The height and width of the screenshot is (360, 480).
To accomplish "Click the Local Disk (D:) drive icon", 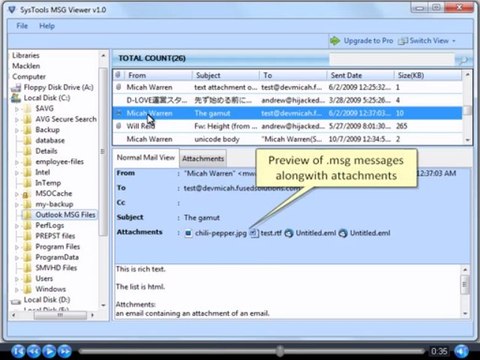I will coord(16,301).
